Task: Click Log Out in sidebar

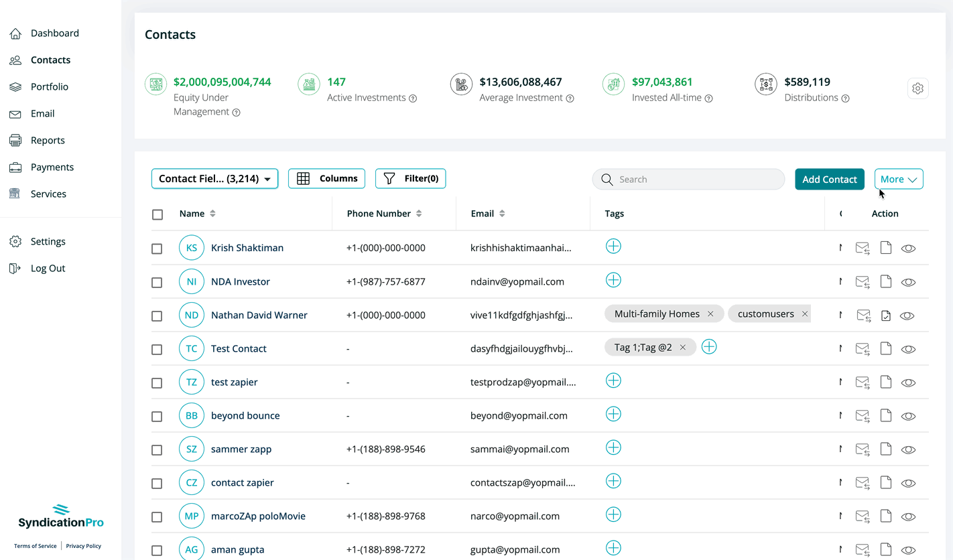Action: pos(48,268)
